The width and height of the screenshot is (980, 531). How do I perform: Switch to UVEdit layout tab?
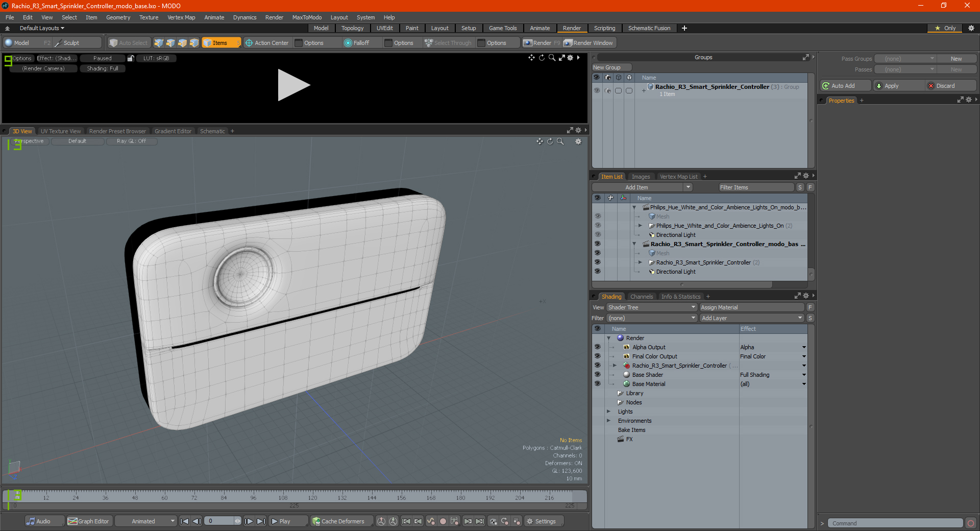click(384, 28)
